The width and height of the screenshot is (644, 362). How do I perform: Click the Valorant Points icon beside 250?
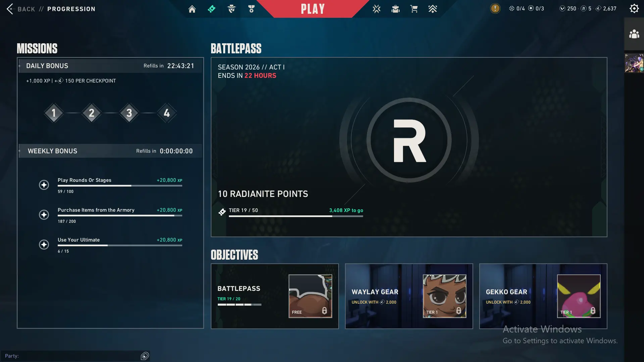click(x=562, y=8)
